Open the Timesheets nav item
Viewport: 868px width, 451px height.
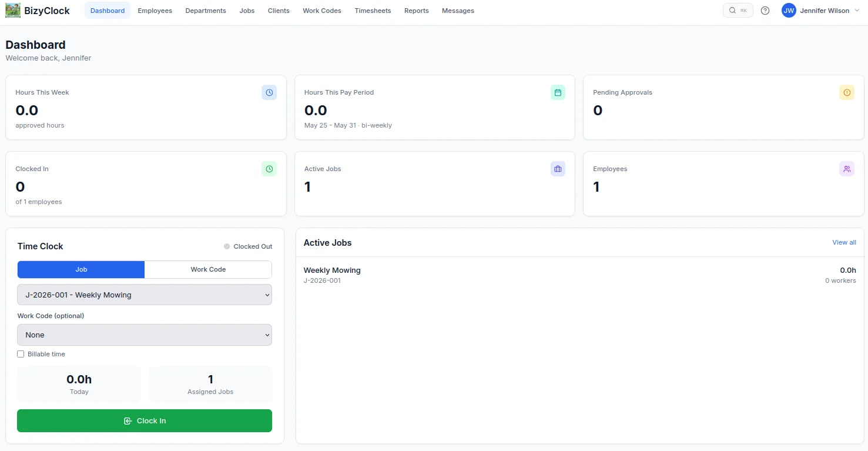373,11
